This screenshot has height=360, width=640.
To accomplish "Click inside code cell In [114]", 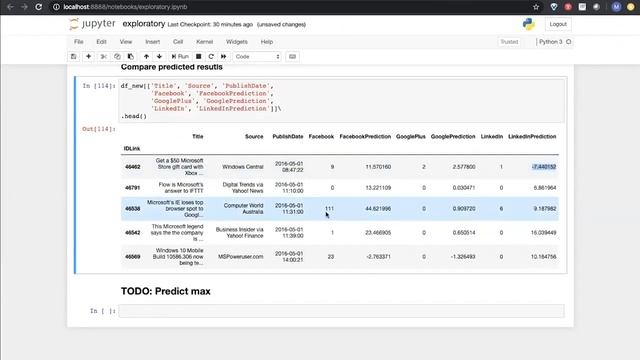I will pos(342,101).
